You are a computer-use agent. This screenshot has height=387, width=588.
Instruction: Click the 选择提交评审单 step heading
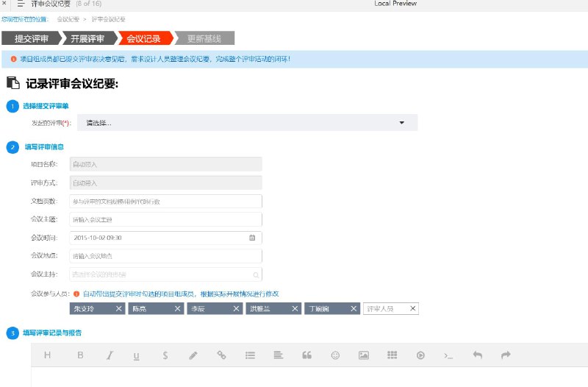pos(46,106)
